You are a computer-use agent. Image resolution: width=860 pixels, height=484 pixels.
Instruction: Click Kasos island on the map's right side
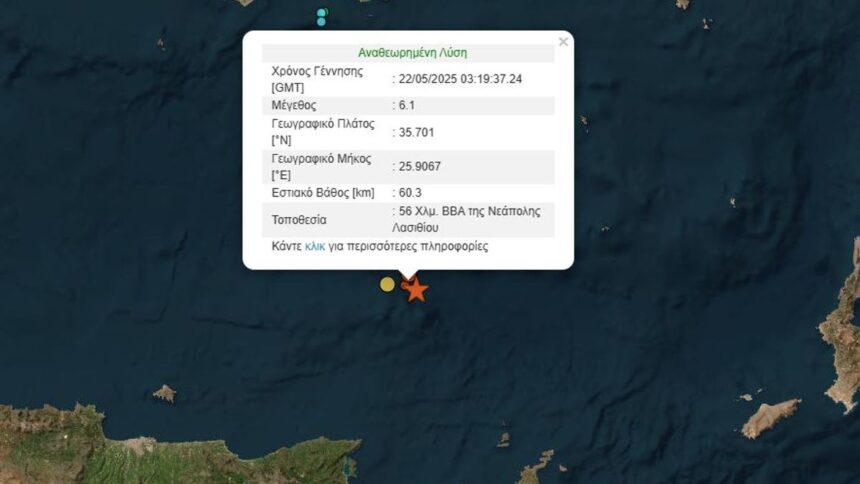pos(771,418)
